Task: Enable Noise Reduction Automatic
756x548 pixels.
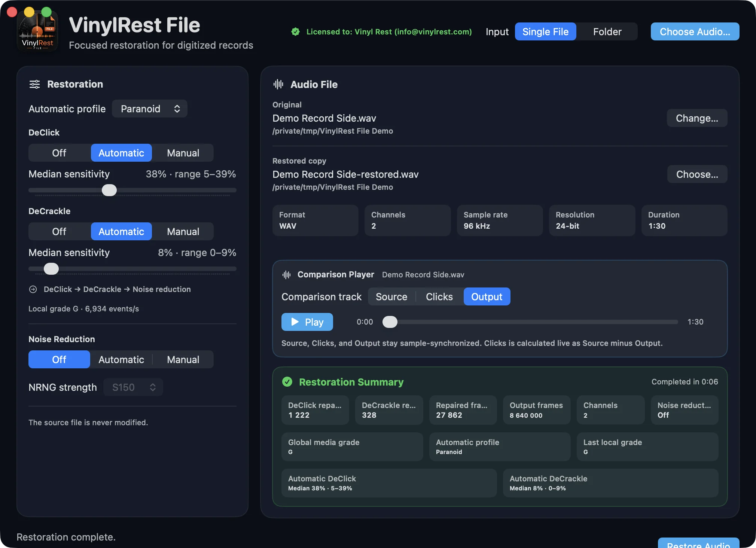Action: point(121,359)
